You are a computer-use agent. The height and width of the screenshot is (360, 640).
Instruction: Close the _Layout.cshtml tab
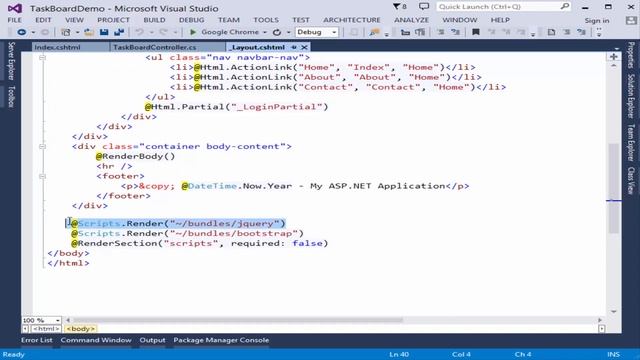(x=304, y=47)
